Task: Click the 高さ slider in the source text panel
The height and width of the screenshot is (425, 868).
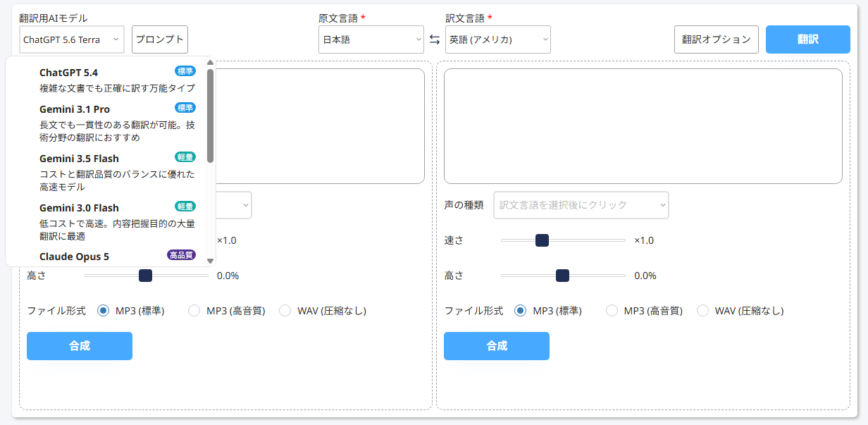Action: click(x=146, y=276)
